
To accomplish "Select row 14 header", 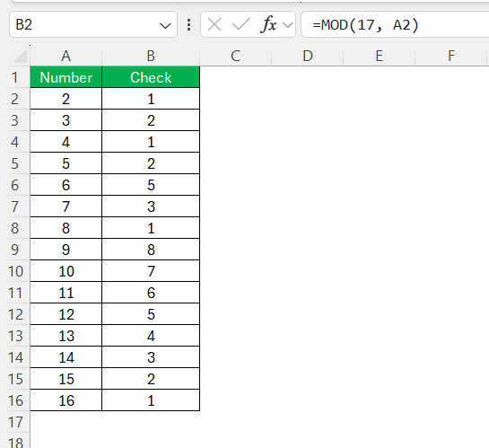I will click(x=15, y=357).
